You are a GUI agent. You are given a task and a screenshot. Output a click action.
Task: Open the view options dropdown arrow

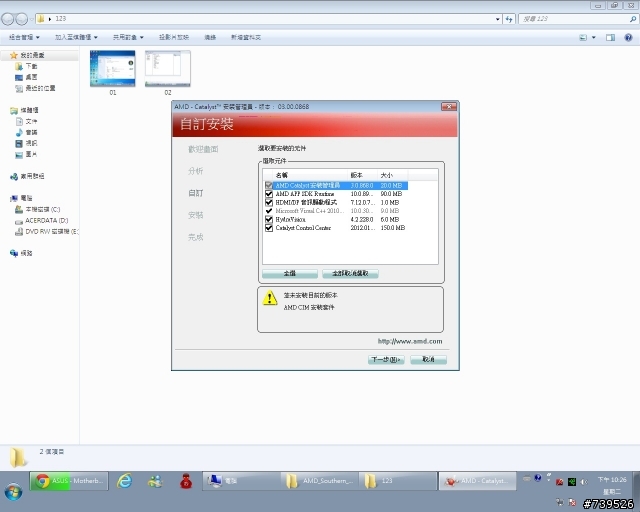594,38
